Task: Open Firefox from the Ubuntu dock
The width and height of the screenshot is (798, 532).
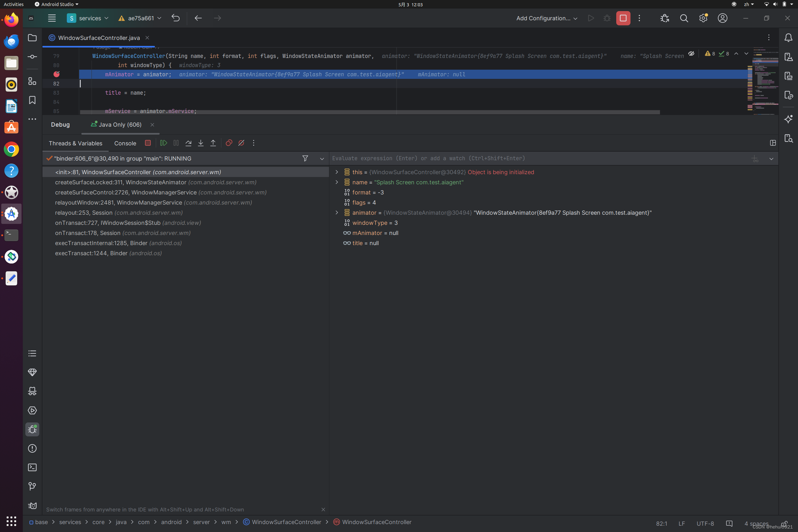Action: tap(11, 20)
